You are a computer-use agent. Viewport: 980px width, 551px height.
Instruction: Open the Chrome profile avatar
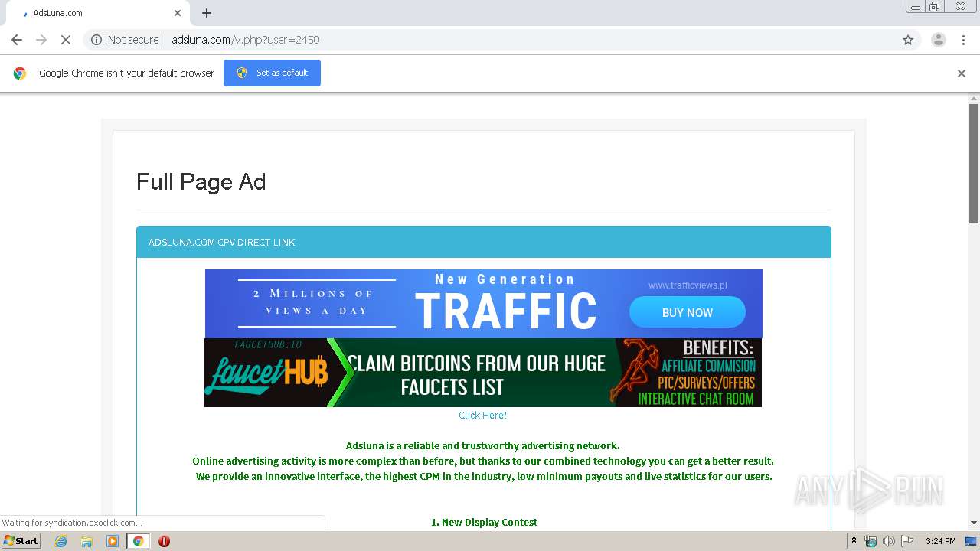tap(938, 40)
